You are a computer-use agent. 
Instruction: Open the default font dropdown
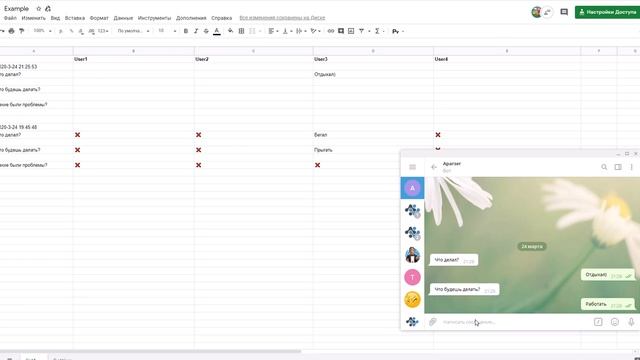[133, 31]
